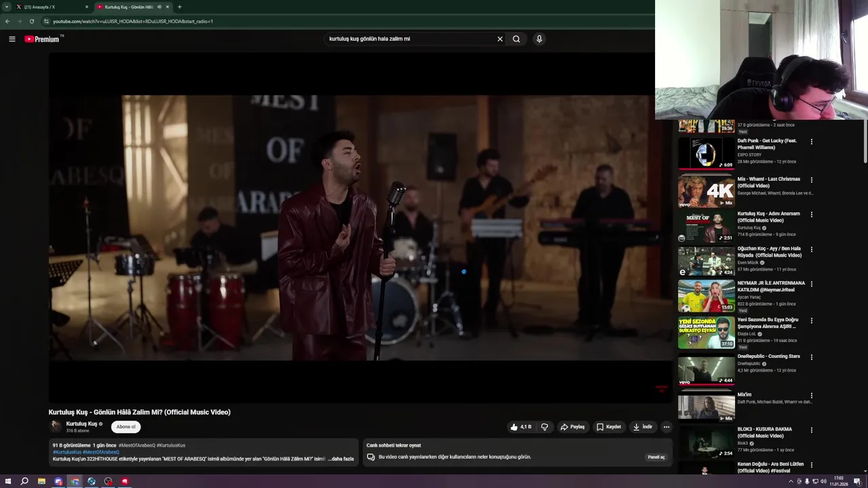The width and height of the screenshot is (868, 488).
Task: Go back in the browser
Action: pyautogui.click(x=7, y=21)
